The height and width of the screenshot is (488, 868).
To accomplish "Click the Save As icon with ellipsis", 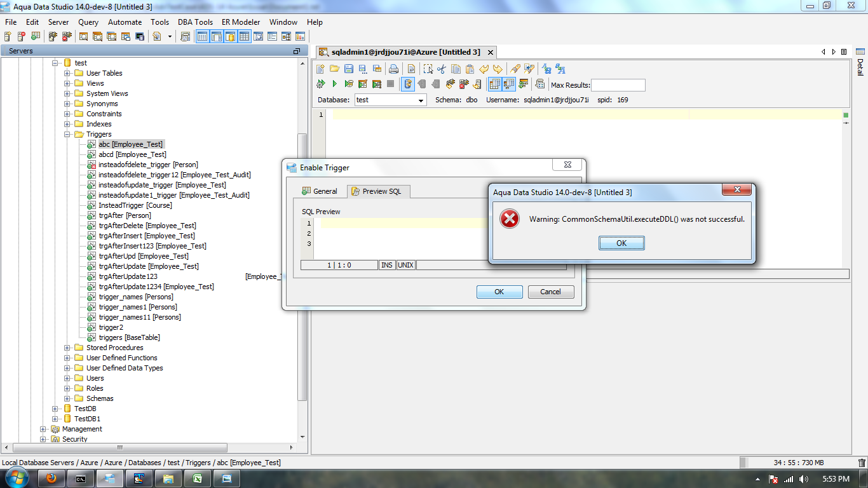I will point(362,69).
